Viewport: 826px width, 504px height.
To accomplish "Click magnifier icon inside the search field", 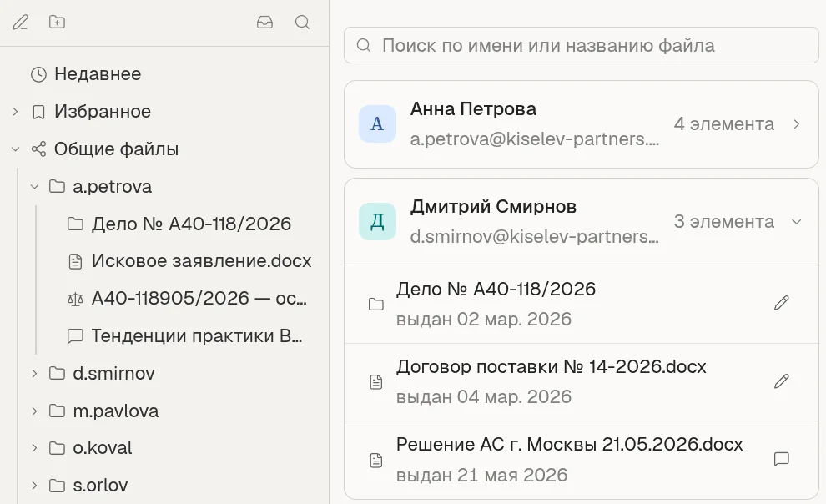I will pyautogui.click(x=364, y=45).
